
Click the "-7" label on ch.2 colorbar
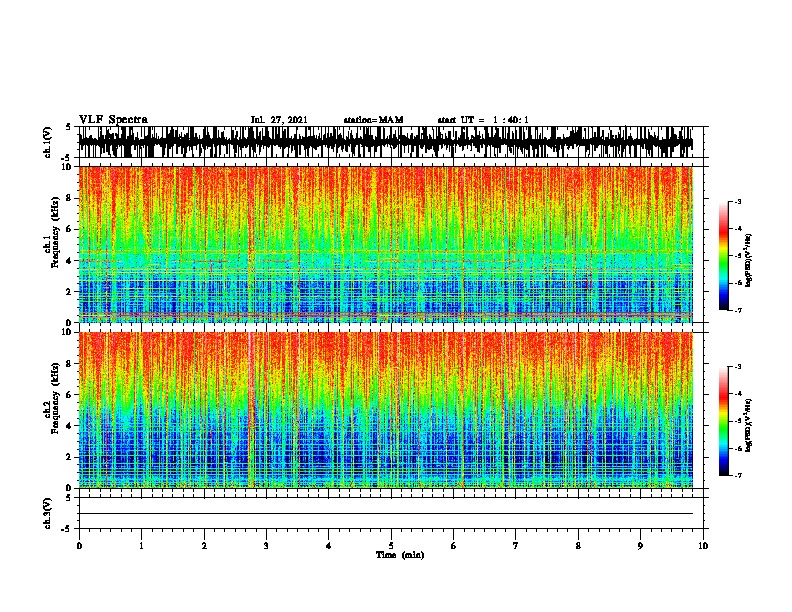pos(737,475)
